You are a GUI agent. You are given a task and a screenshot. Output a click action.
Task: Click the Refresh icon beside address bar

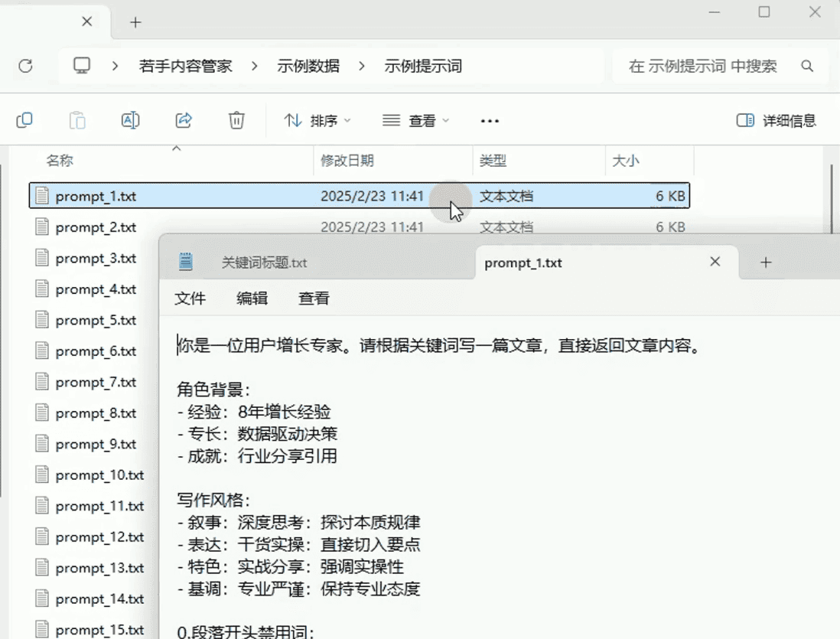pyautogui.click(x=25, y=67)
